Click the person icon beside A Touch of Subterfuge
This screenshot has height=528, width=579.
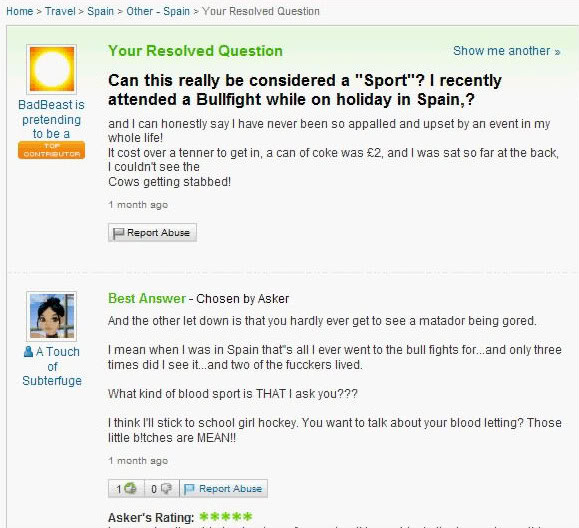coord(28,351)
